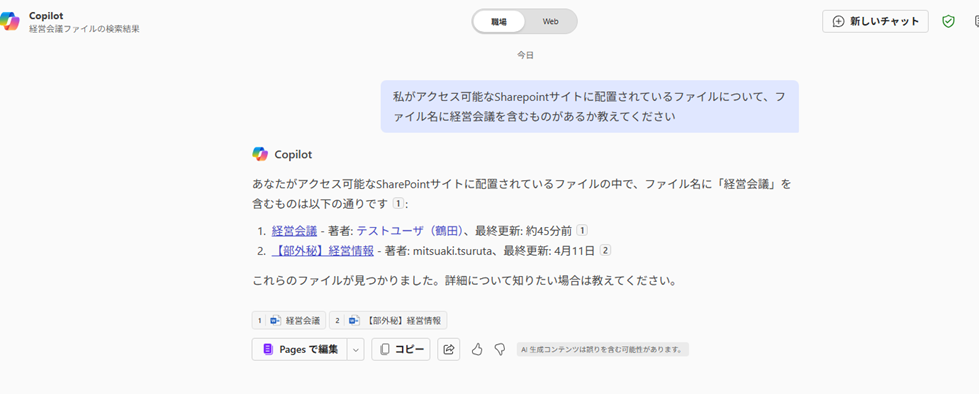This screenshot has width=979, height=394.
Task: Switch the toggle to Web mode
Action: (550, 21)
